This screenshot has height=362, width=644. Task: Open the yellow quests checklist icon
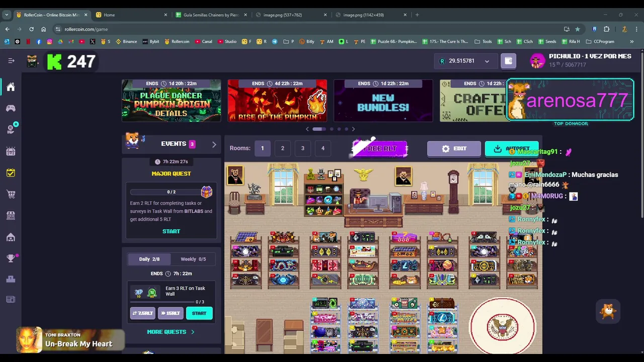(11, 172)
